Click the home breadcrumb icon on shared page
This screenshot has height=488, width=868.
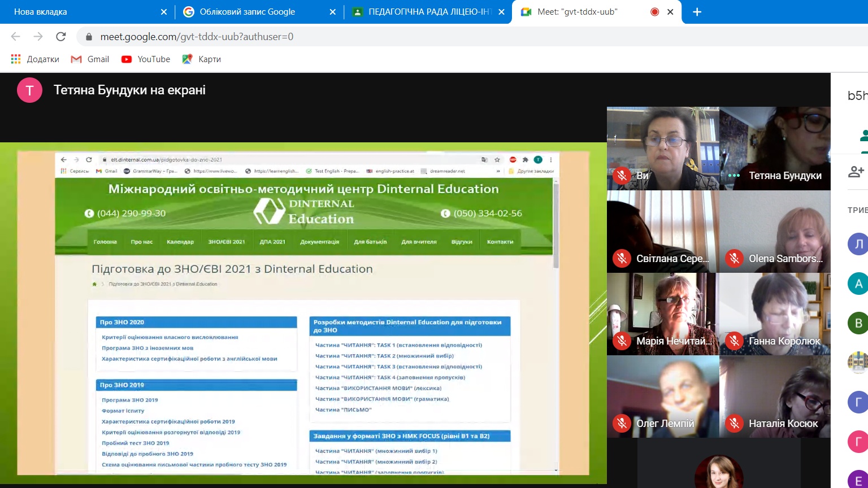click(94, 284)
